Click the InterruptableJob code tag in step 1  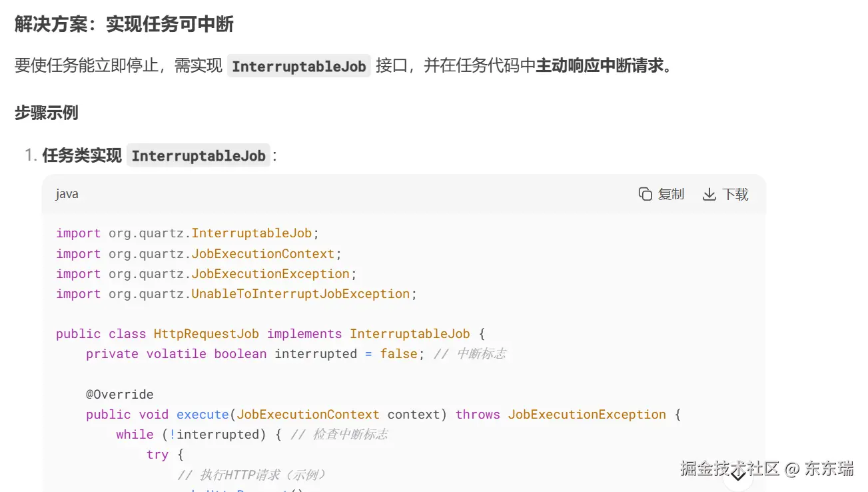click(x=199, y=156)
